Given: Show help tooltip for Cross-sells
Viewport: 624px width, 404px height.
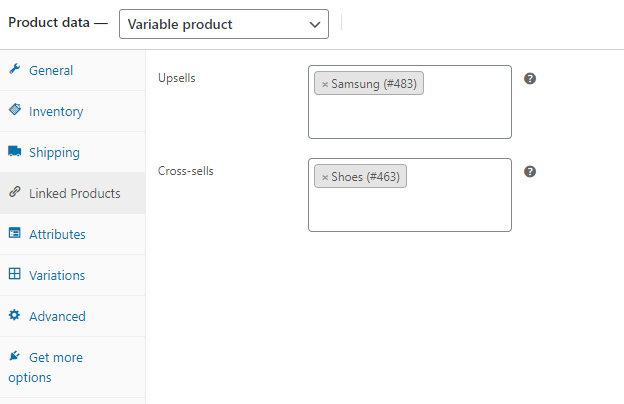Looking at the screenshot, I should (530, 171).
